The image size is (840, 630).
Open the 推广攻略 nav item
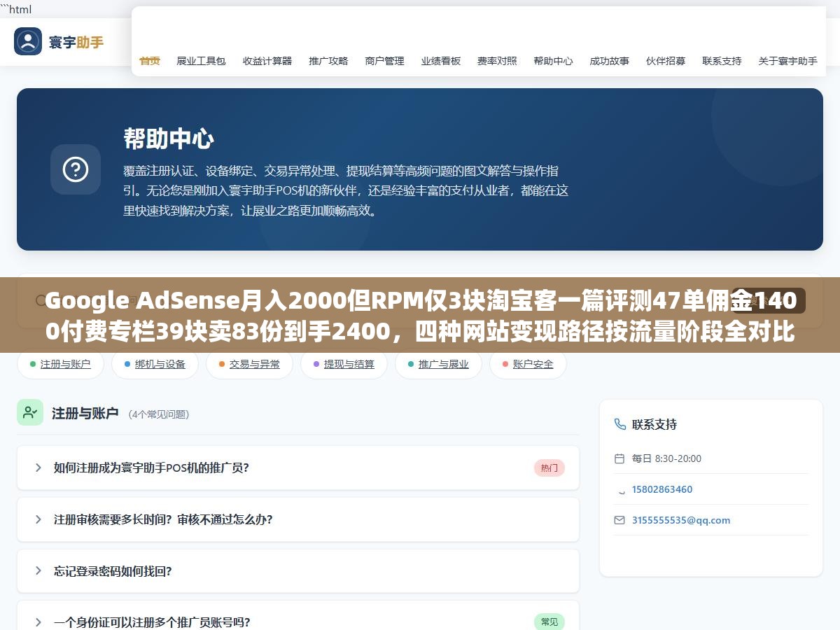click(328, 61)
